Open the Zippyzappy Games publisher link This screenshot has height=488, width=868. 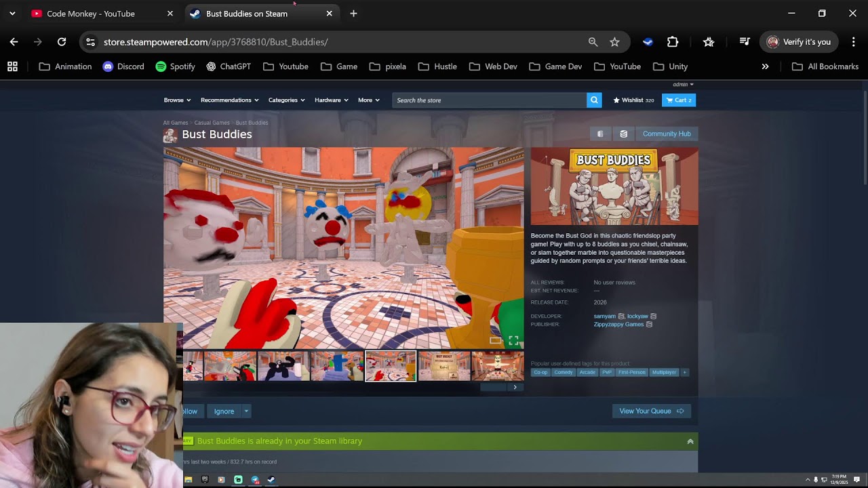pyautogui.click(x=618, y=325)
